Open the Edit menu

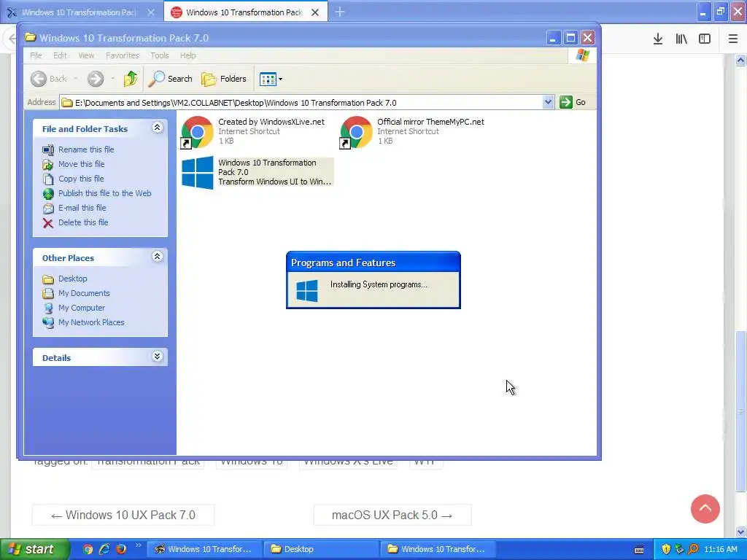(60, 55)
